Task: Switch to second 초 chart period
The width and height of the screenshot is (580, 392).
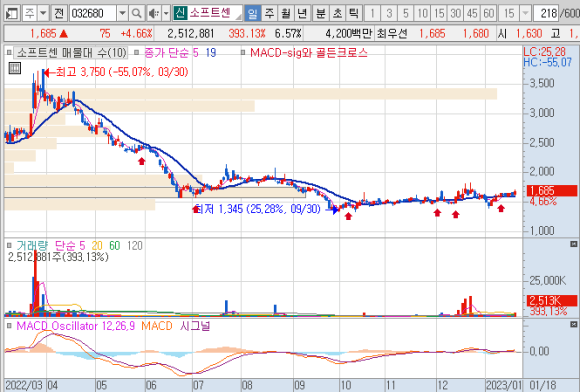Action: pos(337,14)
